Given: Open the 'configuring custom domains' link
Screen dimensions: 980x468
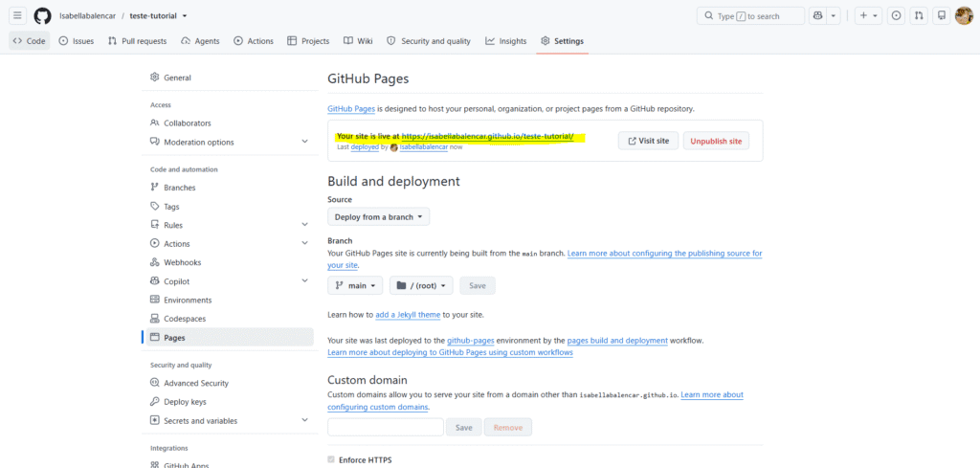Looking at the screenshot, I should point(378,407).
